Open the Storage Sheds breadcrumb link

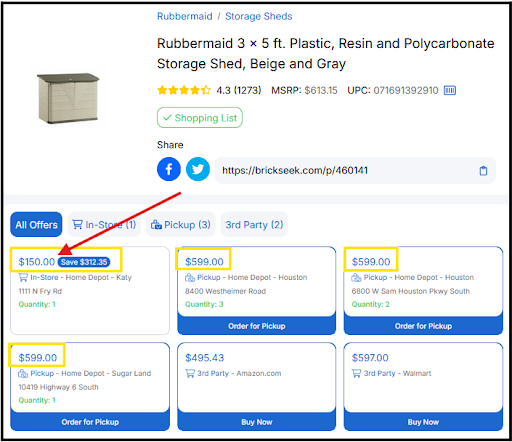click(x=259, y=16)
